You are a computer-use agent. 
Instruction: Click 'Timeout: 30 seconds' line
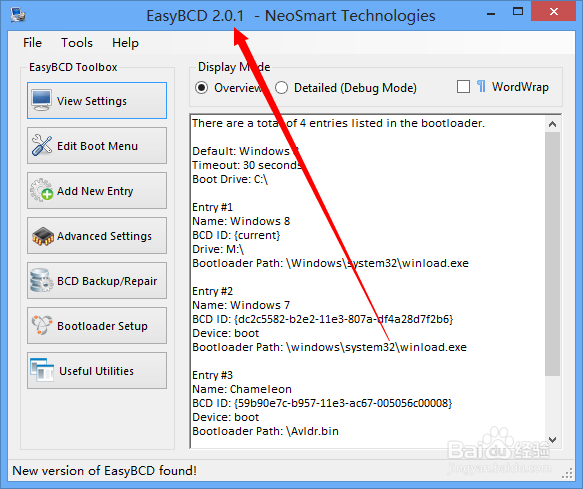pos(247,165)
